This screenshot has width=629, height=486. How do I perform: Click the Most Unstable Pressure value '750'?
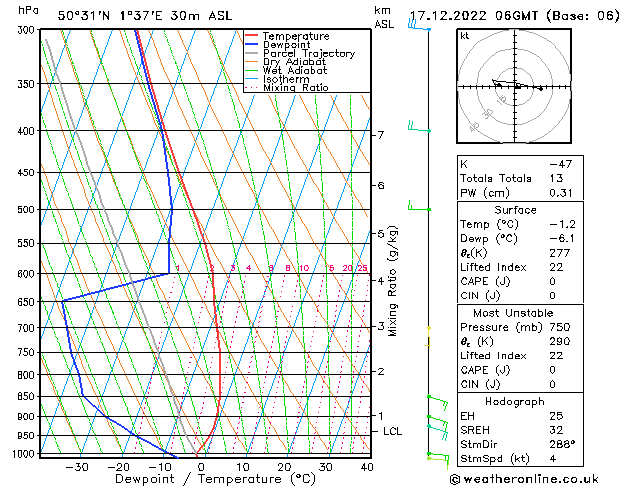click(560, 327)
